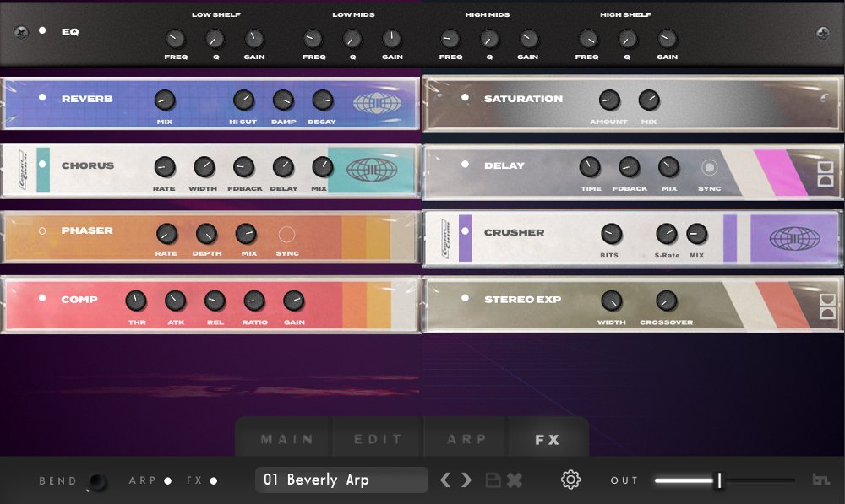
Task: Toggle the Phaser SYNC button
Action: [286, 234]
